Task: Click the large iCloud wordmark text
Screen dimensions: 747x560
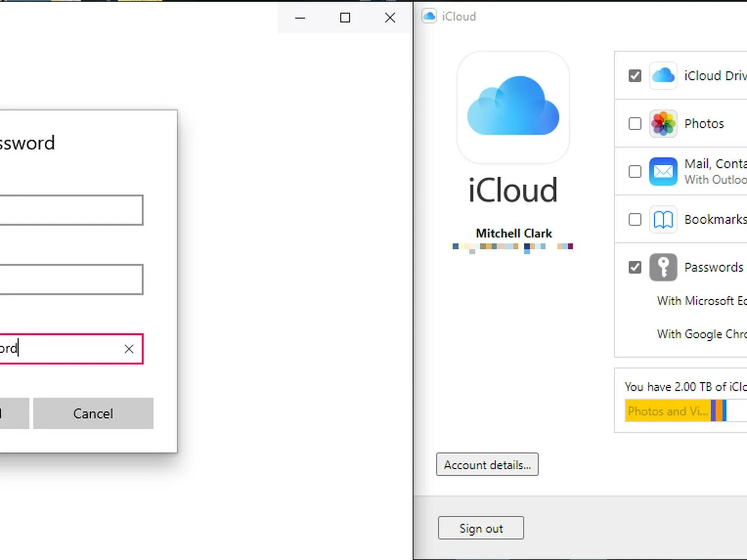Action: [513, 190]
